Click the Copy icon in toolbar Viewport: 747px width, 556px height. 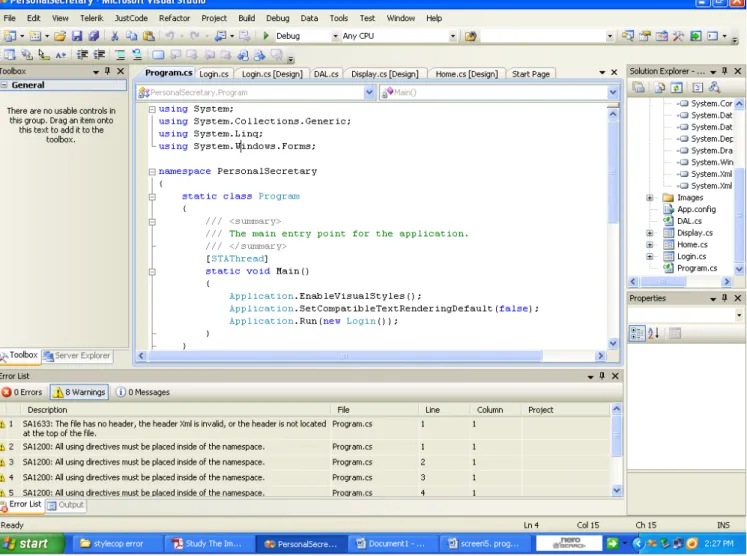pos(131,36)
